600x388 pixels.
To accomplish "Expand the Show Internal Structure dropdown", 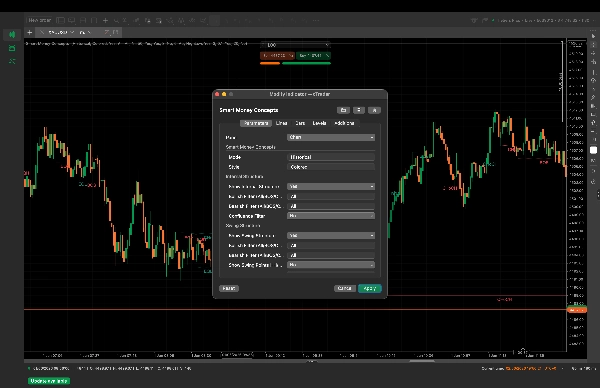I will (331, 187).
